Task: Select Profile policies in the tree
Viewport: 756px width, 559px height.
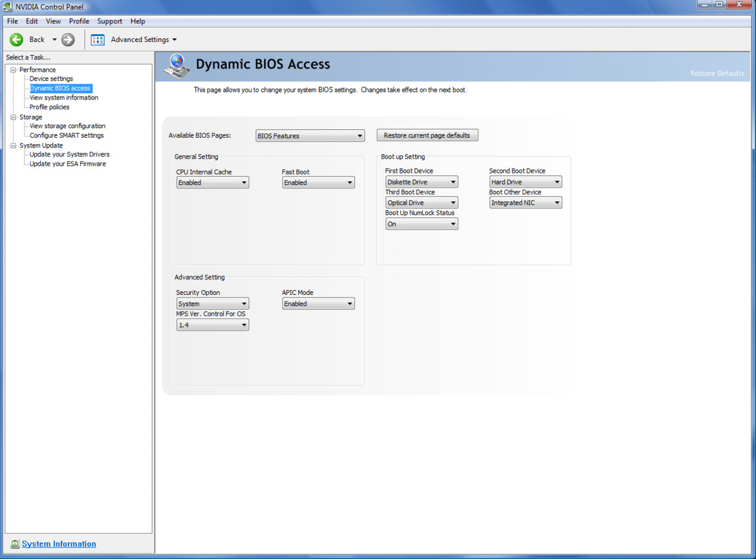Action: click(x=49, y=107)
